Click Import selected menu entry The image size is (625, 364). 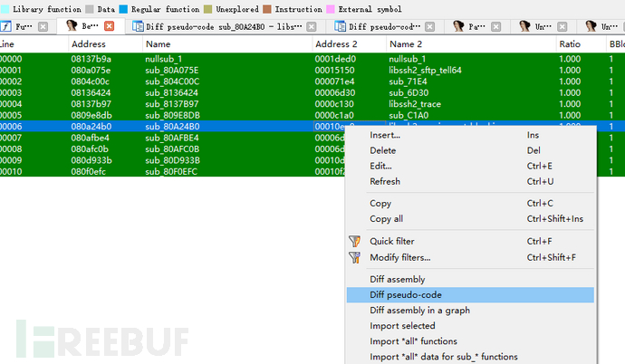(402, 326)
